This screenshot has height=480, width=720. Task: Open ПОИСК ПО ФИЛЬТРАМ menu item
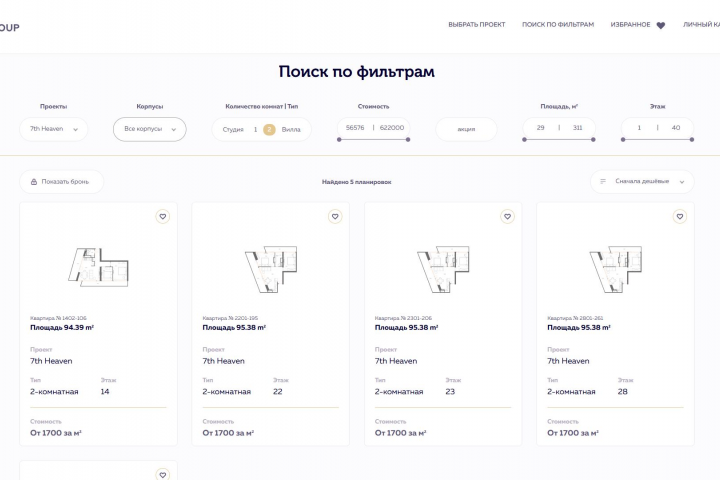click(558, 25)
